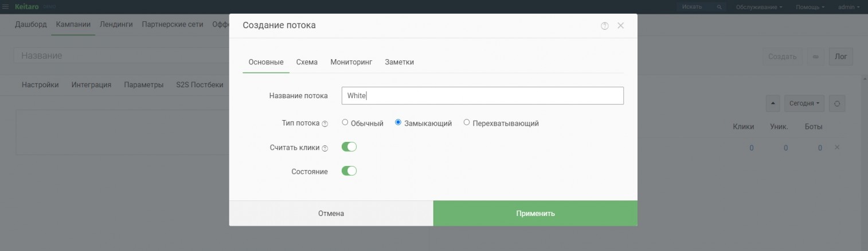
Task: Click the 0 value under Уник.
Action: click(x=785, y=148)
